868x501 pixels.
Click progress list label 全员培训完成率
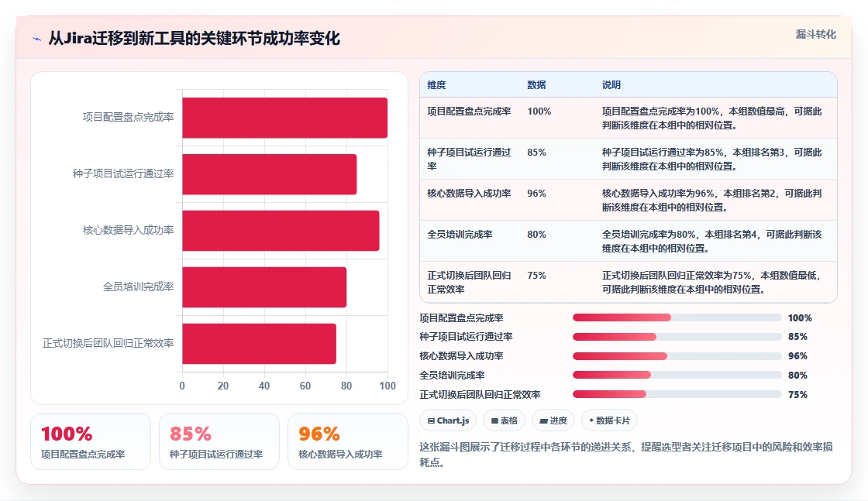(452, 376)
